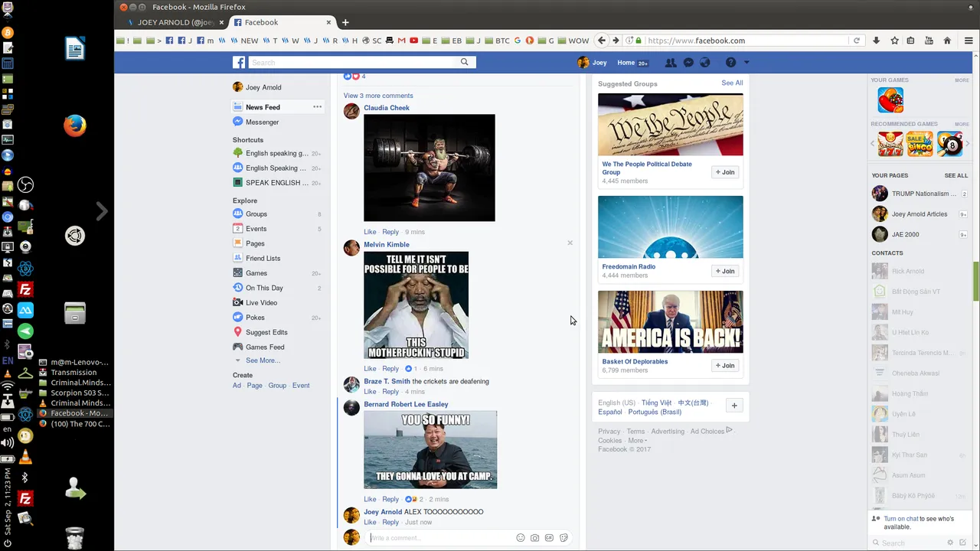Click the plus button to add a language

coord(734,406)
